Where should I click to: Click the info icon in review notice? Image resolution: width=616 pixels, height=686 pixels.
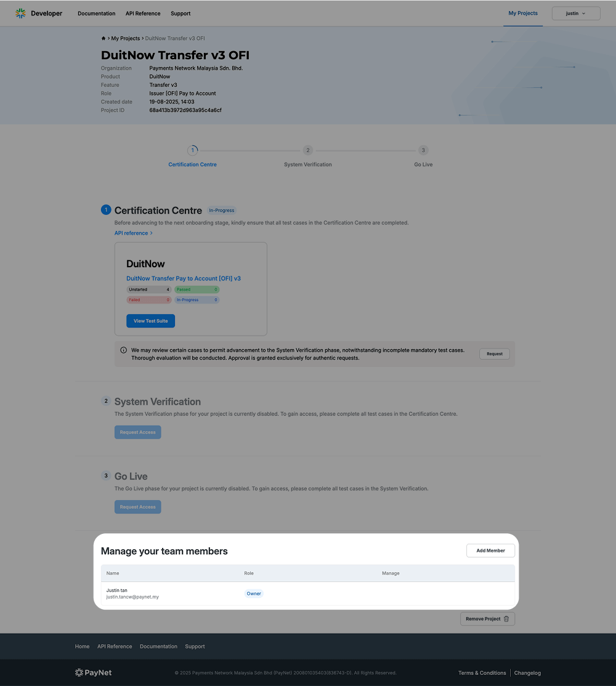click(123, 350)
